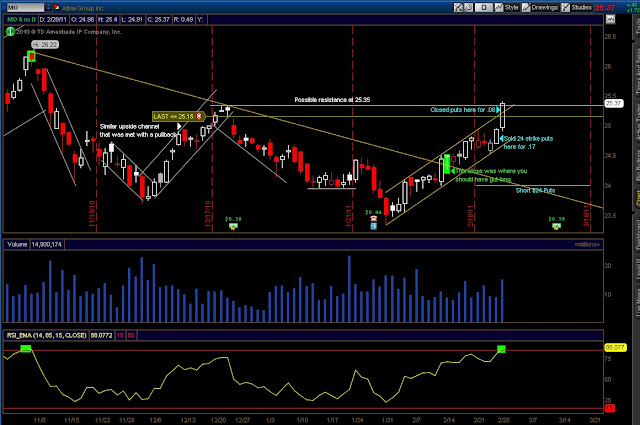Screen dimensions: 640x425
Task: Click the R: 0.49 range value
Action: pyautogui.click(x=183, y=20)
